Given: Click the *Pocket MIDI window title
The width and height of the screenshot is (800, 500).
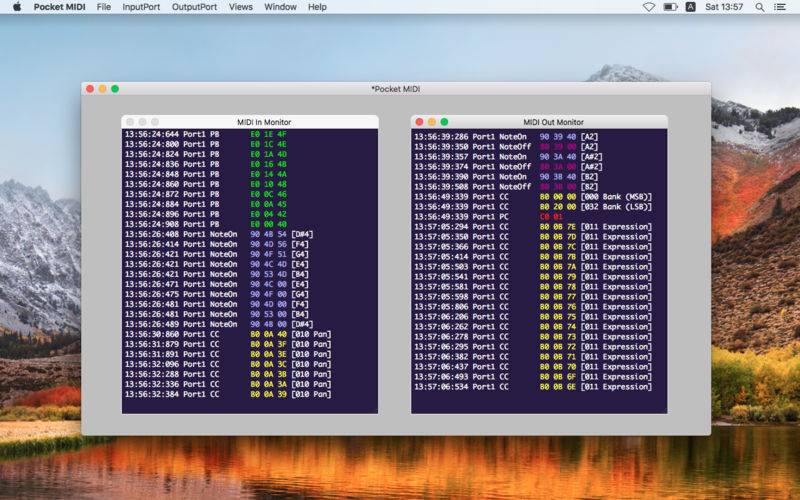Looking at the screenshot, I should tap(396, 89).
